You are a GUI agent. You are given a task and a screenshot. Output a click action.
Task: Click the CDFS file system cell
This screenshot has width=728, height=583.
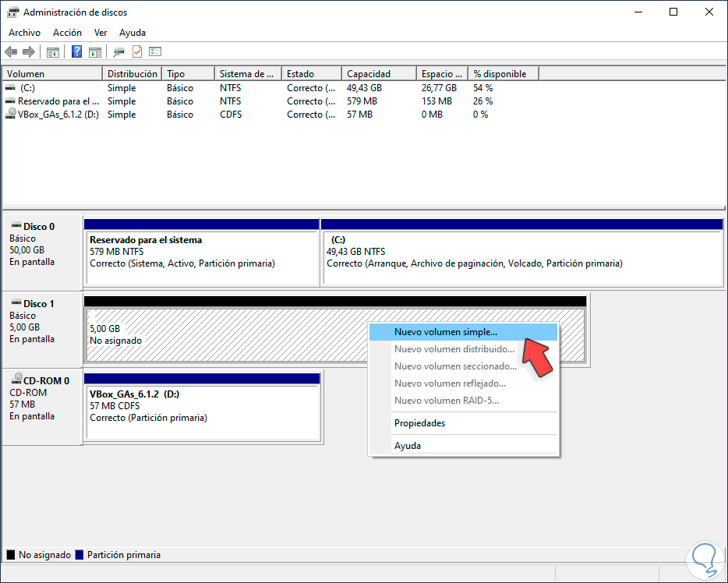point(231,115)
